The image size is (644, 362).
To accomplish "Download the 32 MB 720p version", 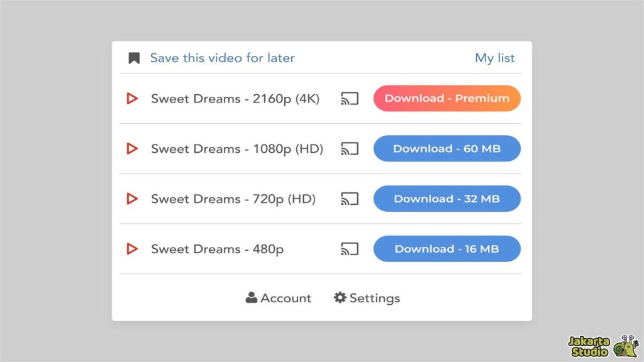I will (x=447, y=199).
